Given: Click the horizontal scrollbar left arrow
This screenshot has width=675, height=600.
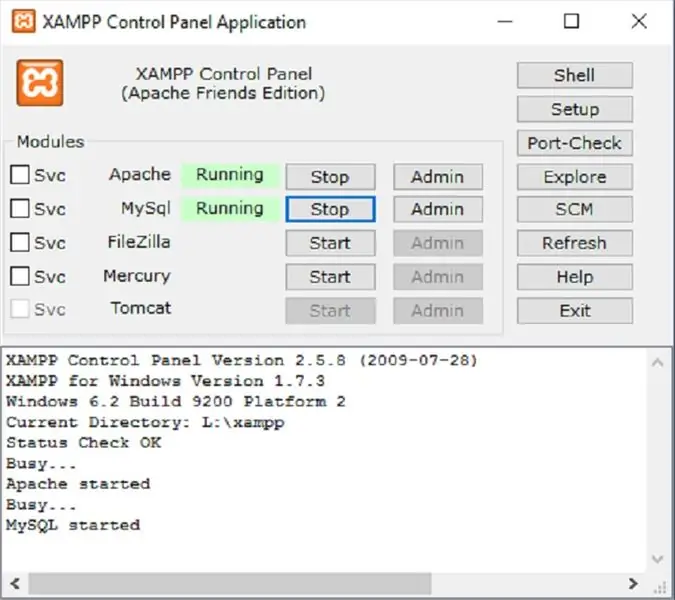Looking at the screenshot, I should tap(15, 584).
